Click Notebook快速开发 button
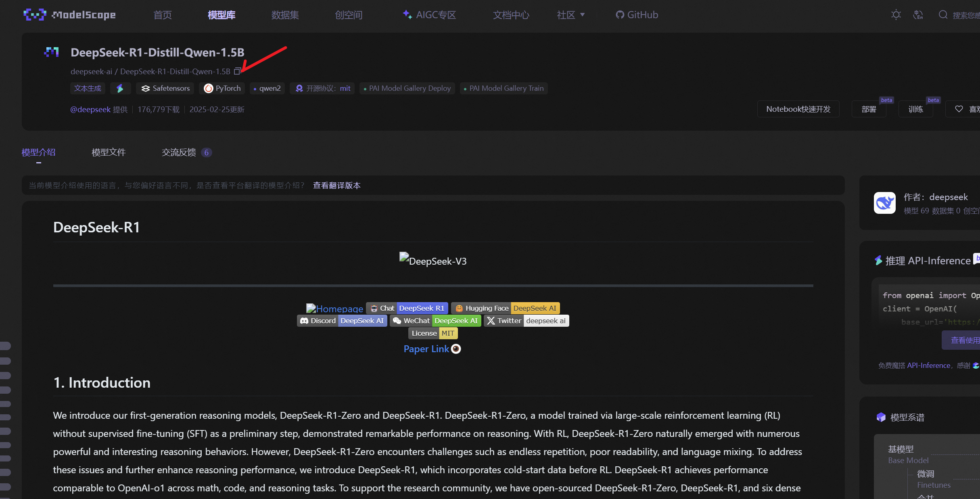Viewport: 980px width, 499px height. 798,109
